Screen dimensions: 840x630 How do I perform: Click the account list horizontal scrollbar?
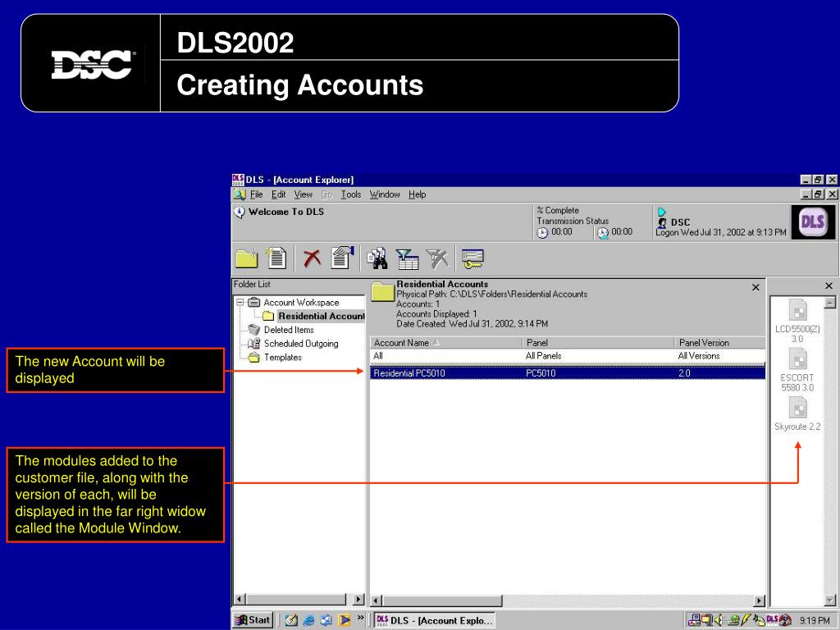click(568, 600)
